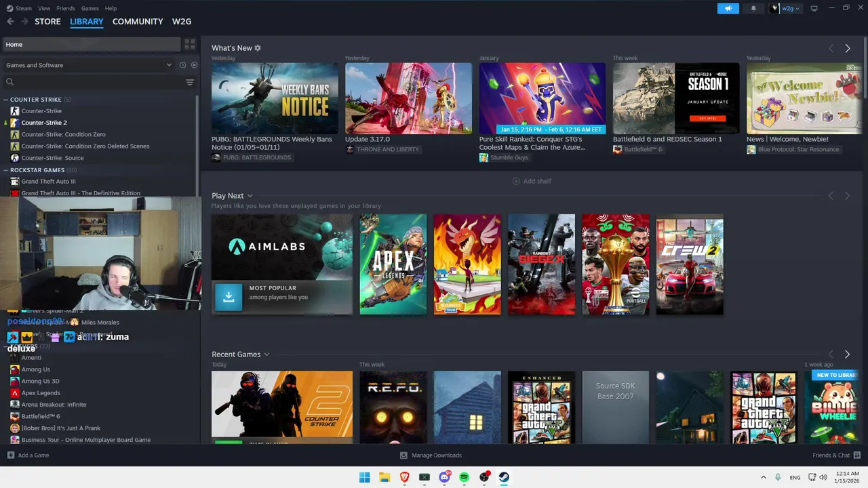The image size is (868, 488).
Task: Switch to the COMMUNITY tab
Action: [x=138, y=22]
